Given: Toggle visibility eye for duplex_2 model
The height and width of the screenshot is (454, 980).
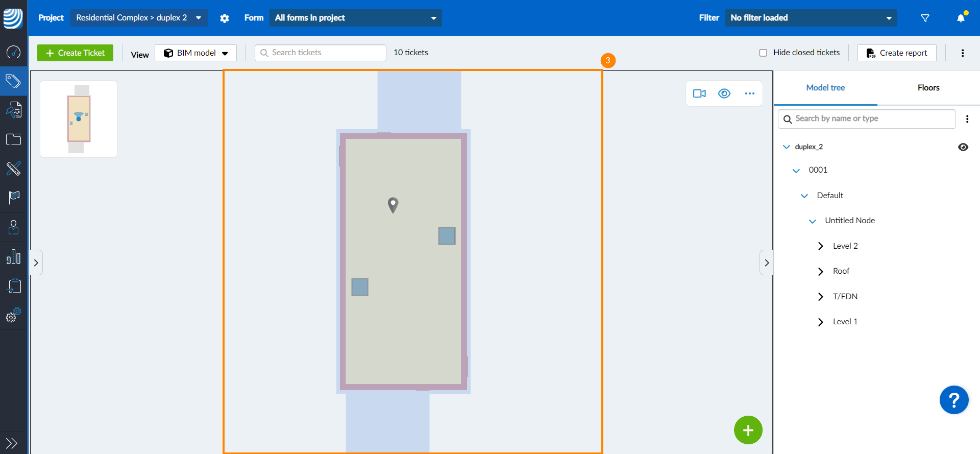Looking at the screenshot, I should [963, 147].
